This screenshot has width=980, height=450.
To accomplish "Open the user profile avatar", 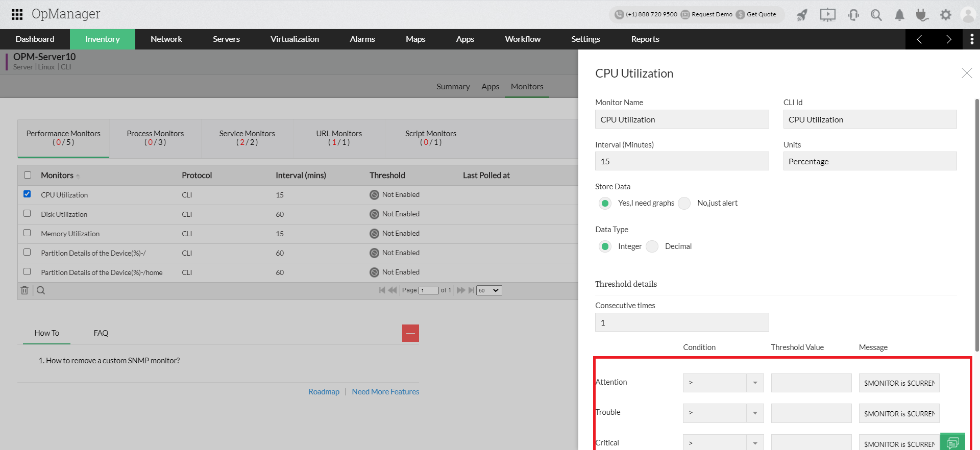I will point(968,14).
